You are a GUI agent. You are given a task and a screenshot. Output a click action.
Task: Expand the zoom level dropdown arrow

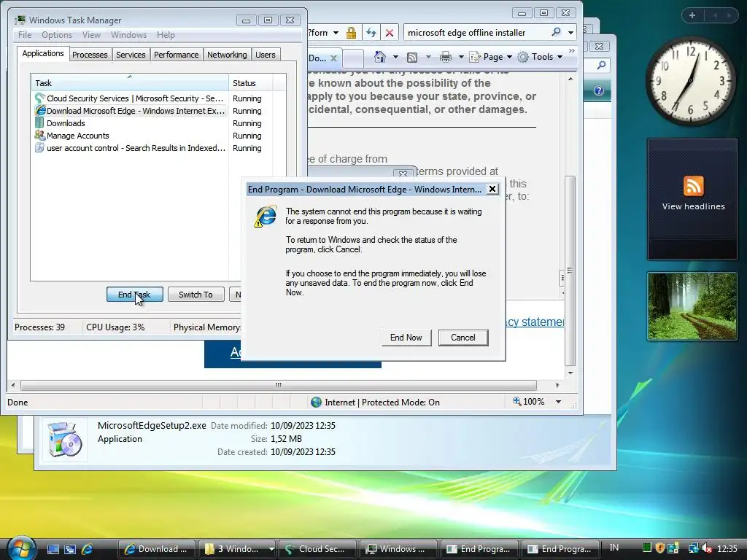558,402
